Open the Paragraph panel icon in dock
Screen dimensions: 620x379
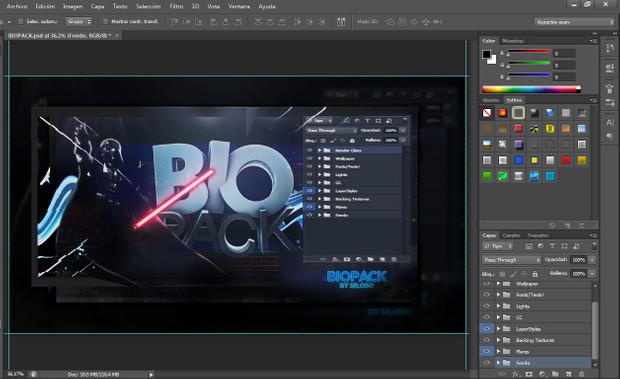pyautogui.click(x=609, y=136)
